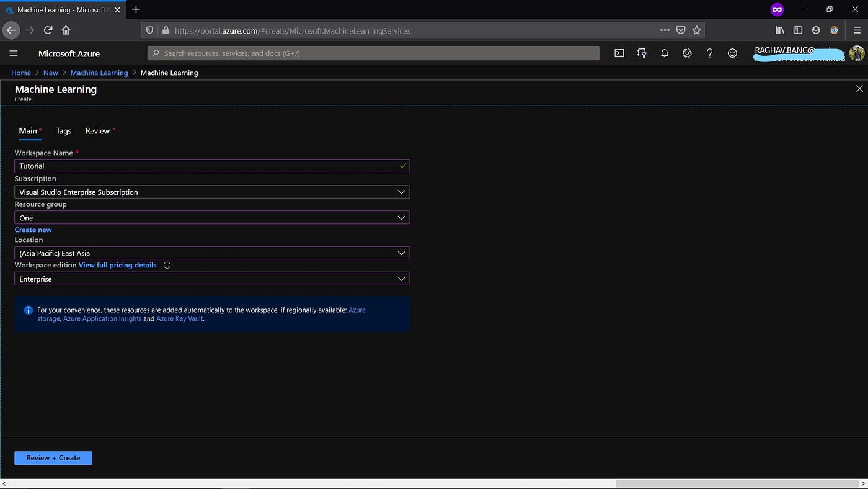
Task: Open the Azure portal hamburger menu
Action: [x=14, y=53]
